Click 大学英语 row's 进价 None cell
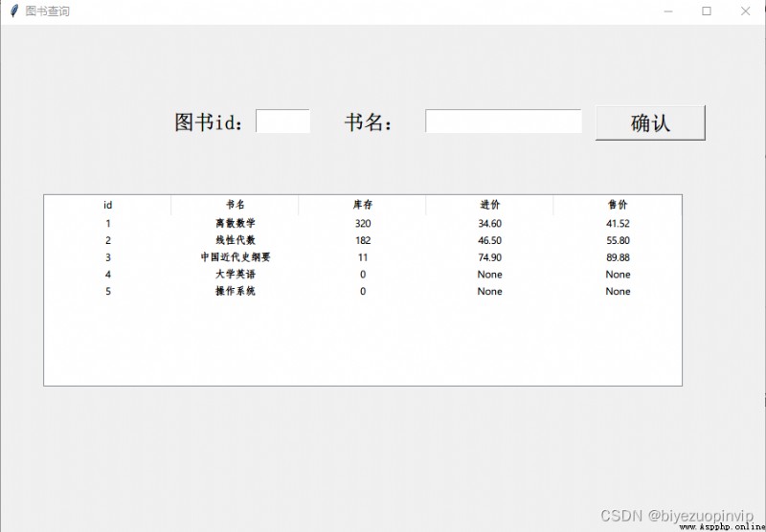The image size is (766, 532). click(x=489, y=275)
